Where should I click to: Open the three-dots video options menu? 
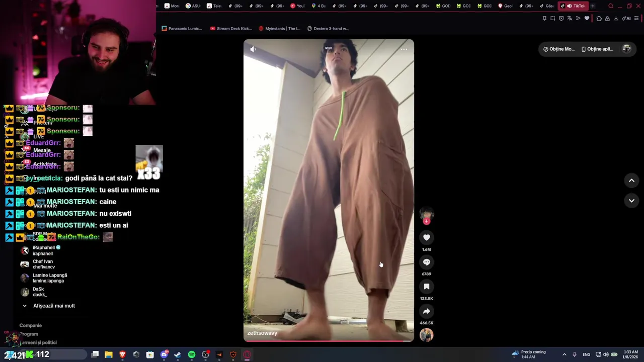(x=404, y=49)
